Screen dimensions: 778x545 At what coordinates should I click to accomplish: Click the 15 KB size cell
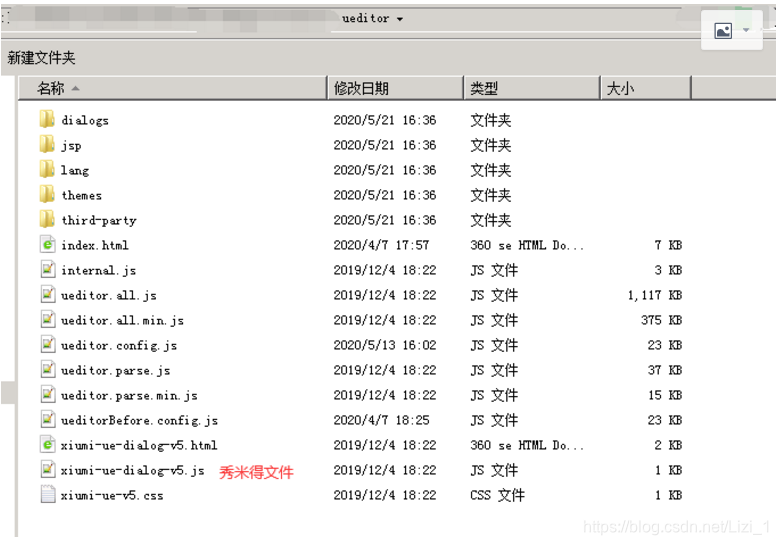[664, 395]
